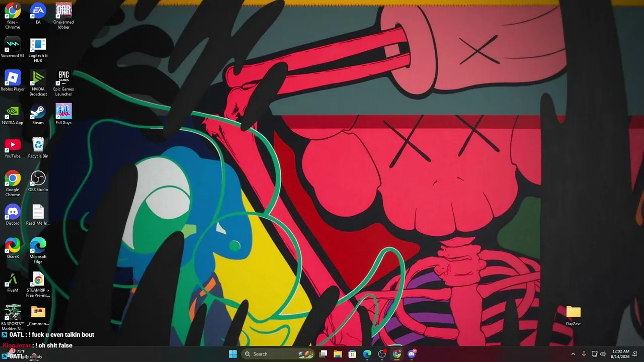Screen dimensions: 644x362
Task: Open the Steam desktop shortcut
Action: [38, 114]
